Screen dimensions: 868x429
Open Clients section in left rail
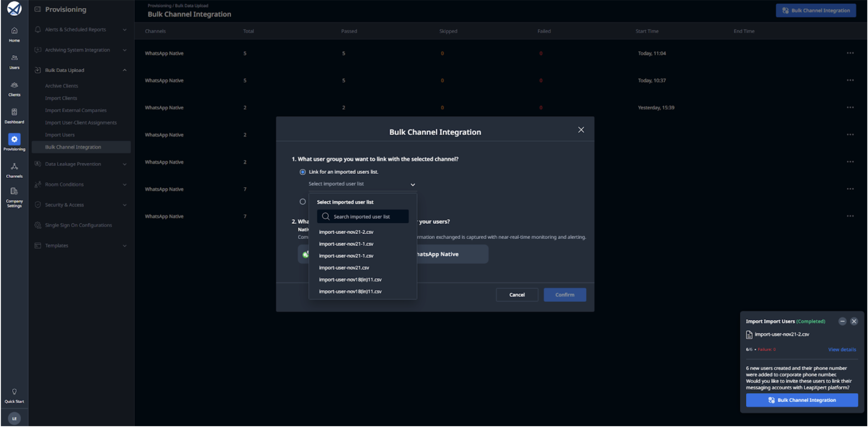[14, 89]
